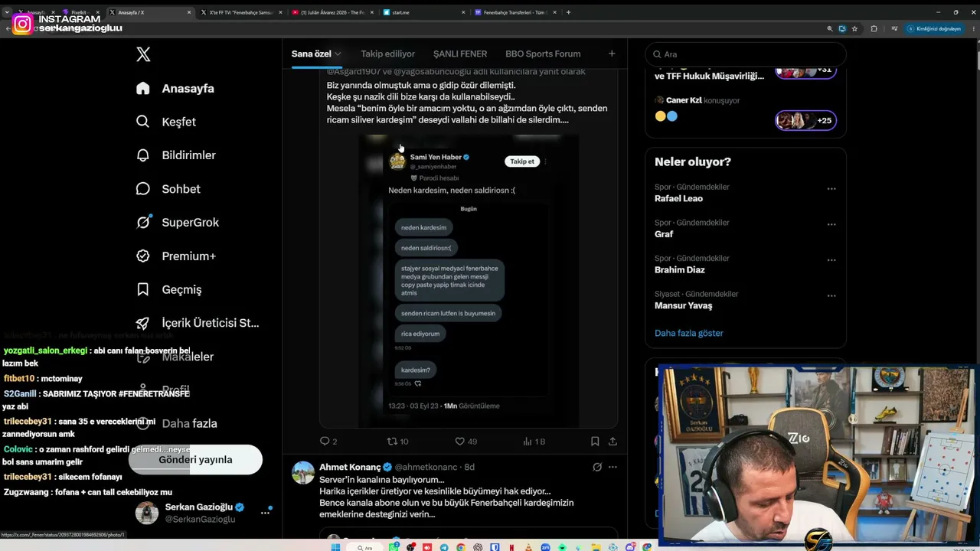The width and height of the screenshot is (980, 551).
Task: Open the Mansur Yavaş trending topic
Action: 683,305
